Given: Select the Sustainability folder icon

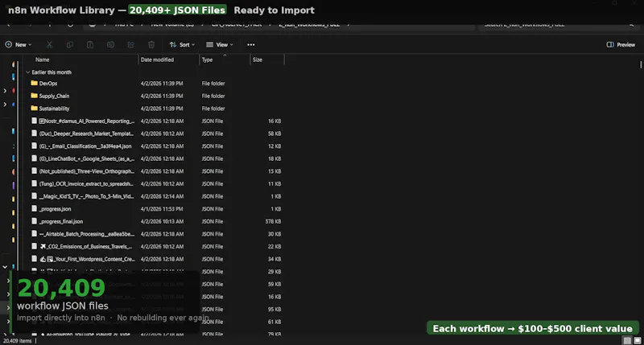Looking at the screenshot, I should pyautogui.click(x=35, y=109).
